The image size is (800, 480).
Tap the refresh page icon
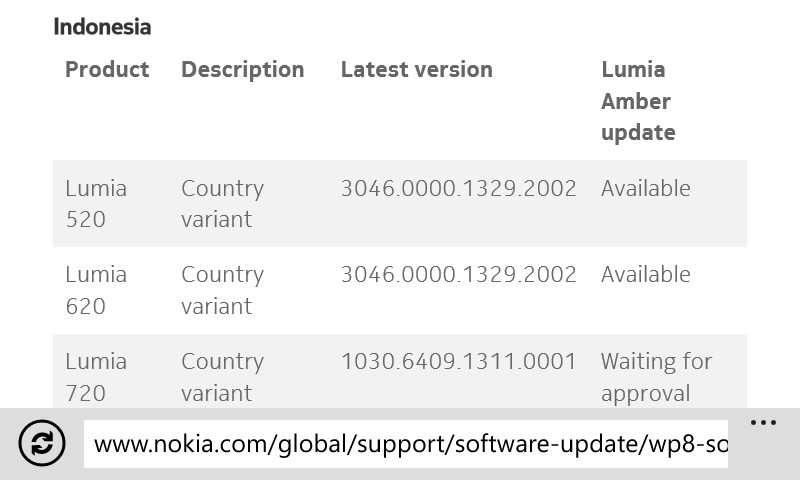[42, 443]
